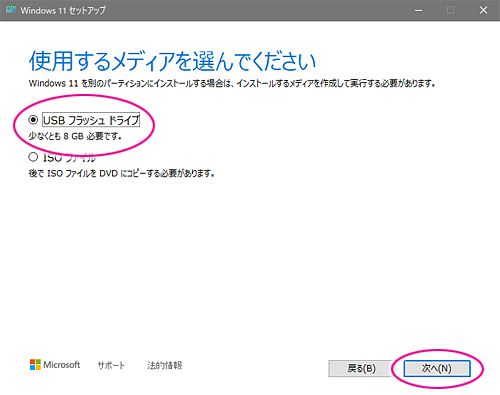Minimize the Windows 11 セットアップ window

click(x=419, y=10)
